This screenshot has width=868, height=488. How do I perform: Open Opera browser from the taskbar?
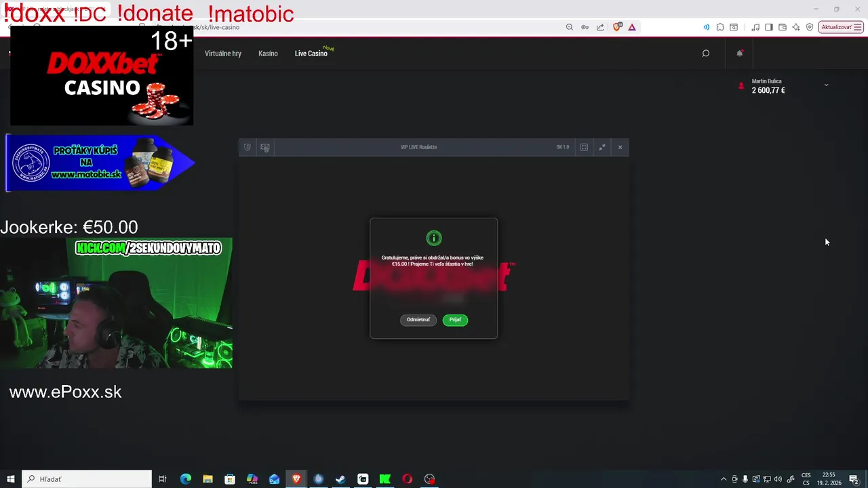[x=407, y=479]
